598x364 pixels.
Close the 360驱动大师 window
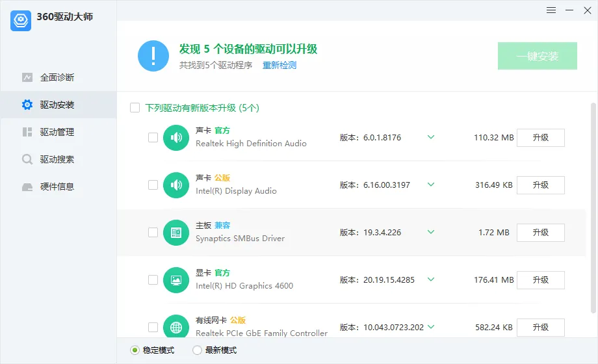[588, 10]
